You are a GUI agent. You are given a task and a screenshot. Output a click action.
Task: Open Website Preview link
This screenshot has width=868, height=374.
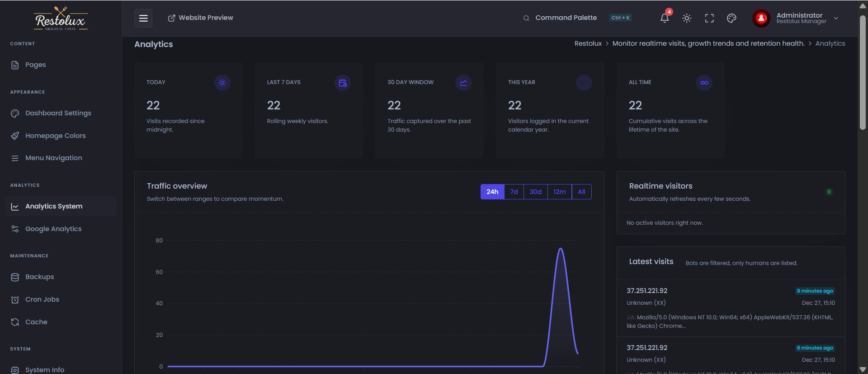201,18
